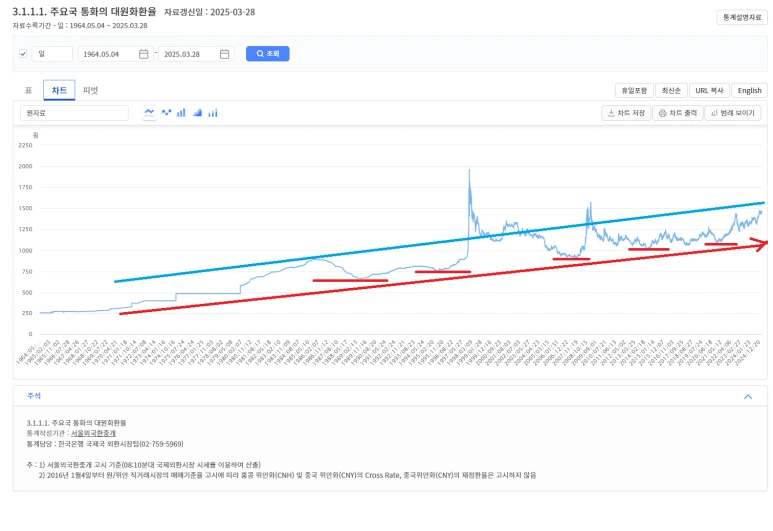773x531 pixels.
Task: Switch to the 표 tab
Action: click(29, 90)
